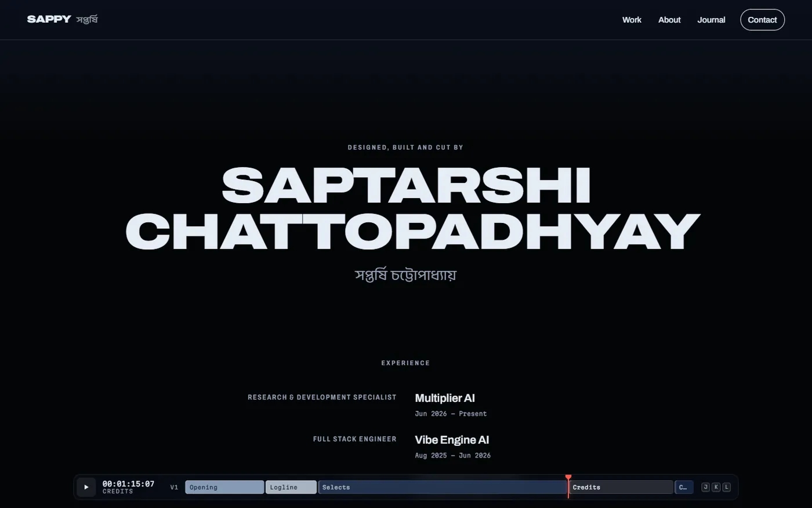Click the SAPPY logo in header

pyautogui.click(x=63, y=19)
